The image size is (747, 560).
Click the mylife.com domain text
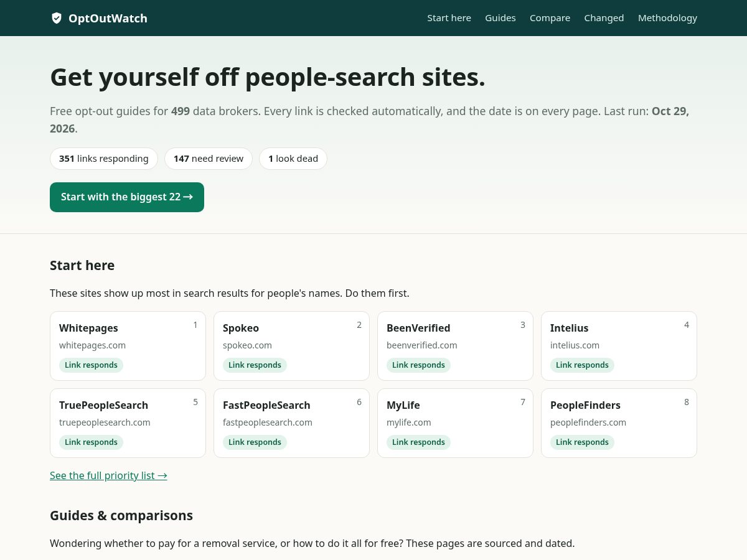point(409,422)
